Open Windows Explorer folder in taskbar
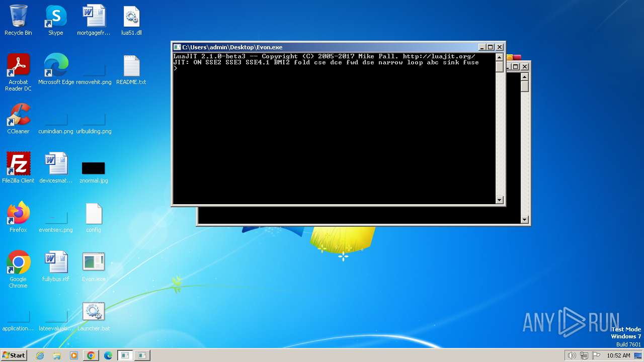Screen dimensions: 644x362 [57, 355]
